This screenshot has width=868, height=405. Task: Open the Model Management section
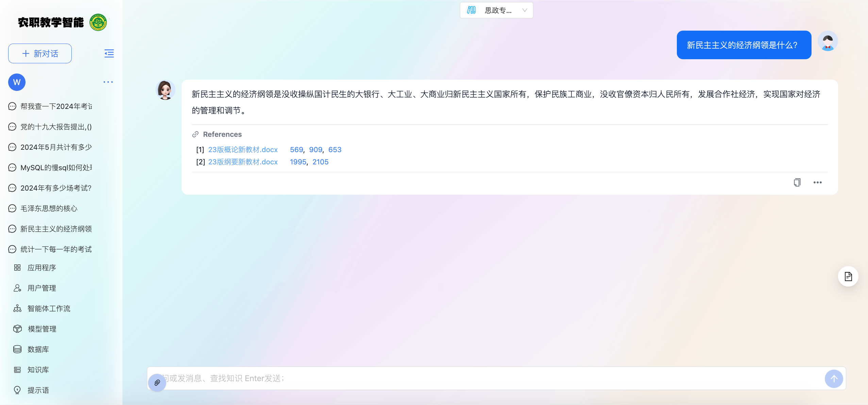42,329
